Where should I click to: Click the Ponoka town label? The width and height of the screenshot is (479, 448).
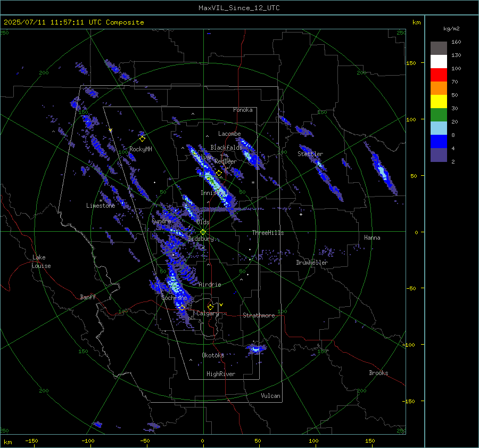[x=243, y=110]
